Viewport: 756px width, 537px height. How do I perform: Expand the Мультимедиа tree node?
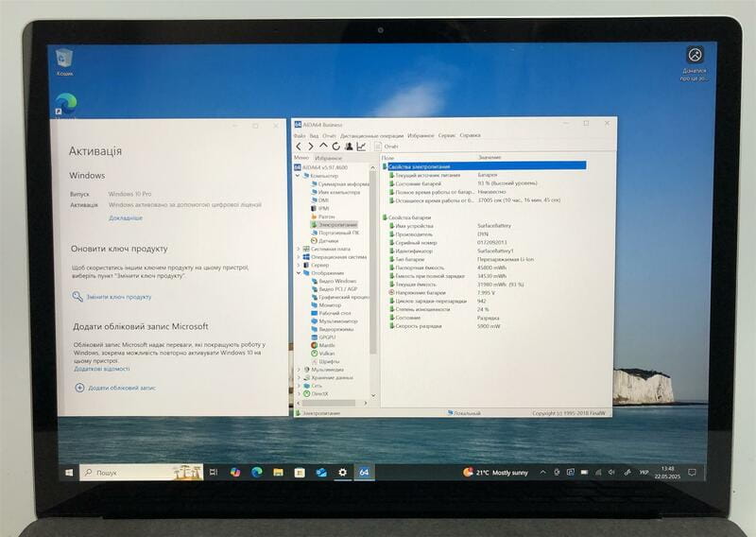point(299,369)
